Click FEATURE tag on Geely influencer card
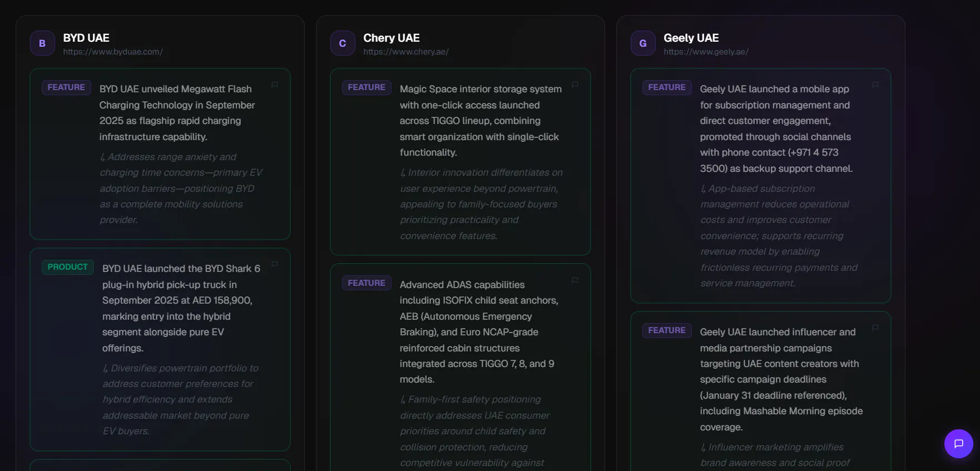This screenshot has width=980, height=471. pyautogui.click(x=667, y=330)
